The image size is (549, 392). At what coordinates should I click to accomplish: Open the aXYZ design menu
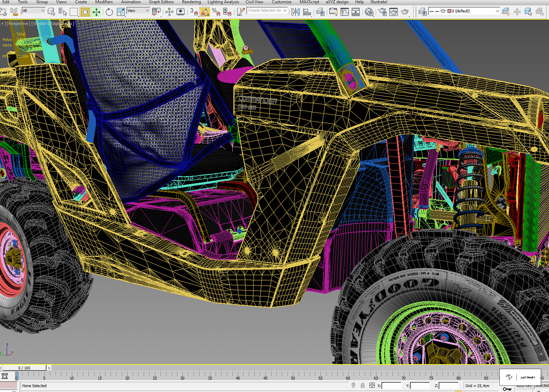(x=337, y=2)
